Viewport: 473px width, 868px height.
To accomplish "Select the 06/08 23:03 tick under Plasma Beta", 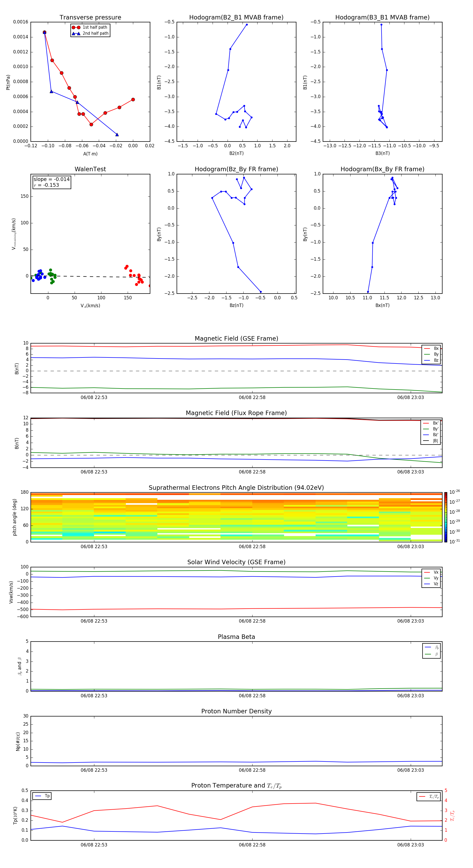I will tap(410, 696).
